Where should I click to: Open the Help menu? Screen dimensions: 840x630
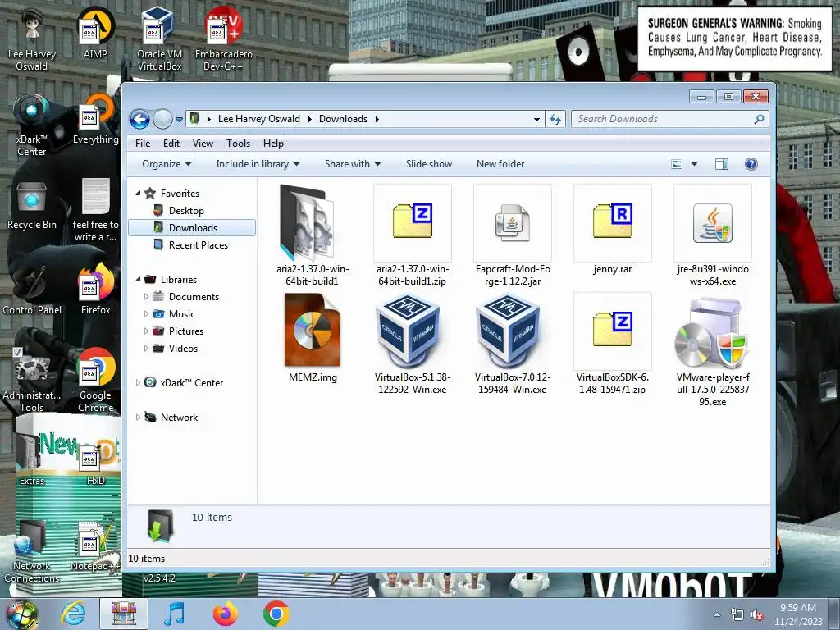point(273,144)
